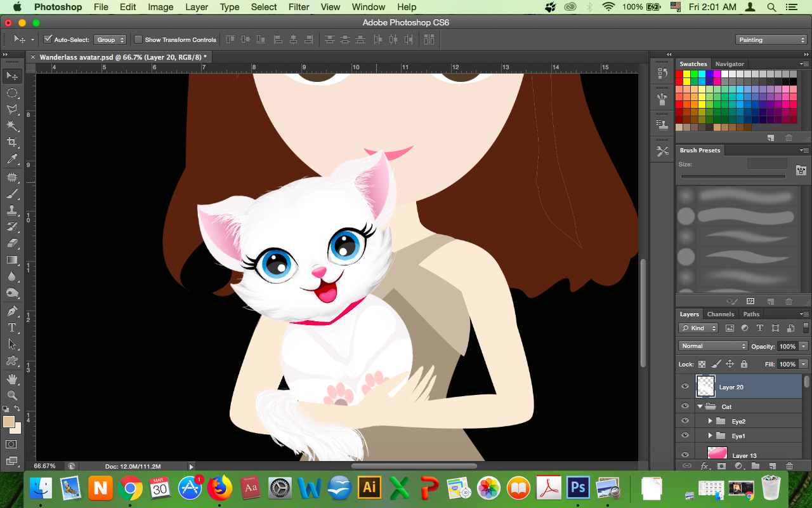This screenshot has height=508, width=812.
Task: Select the Crop tool
Action: pyautogui.click(x=12, y=142)
